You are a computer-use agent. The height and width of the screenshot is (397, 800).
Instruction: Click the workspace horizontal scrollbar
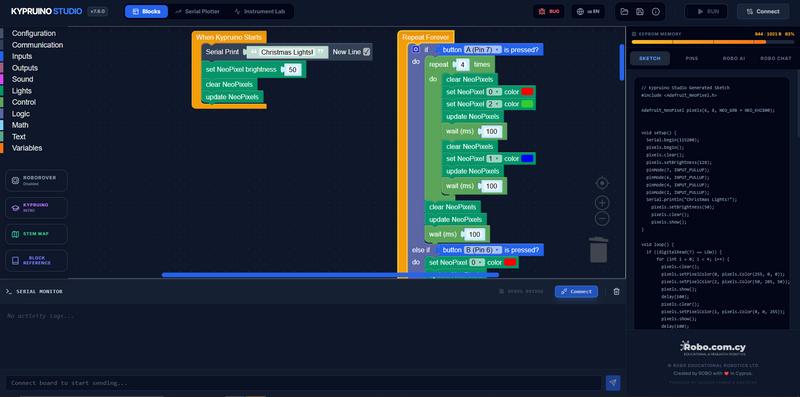pos(330,275)
